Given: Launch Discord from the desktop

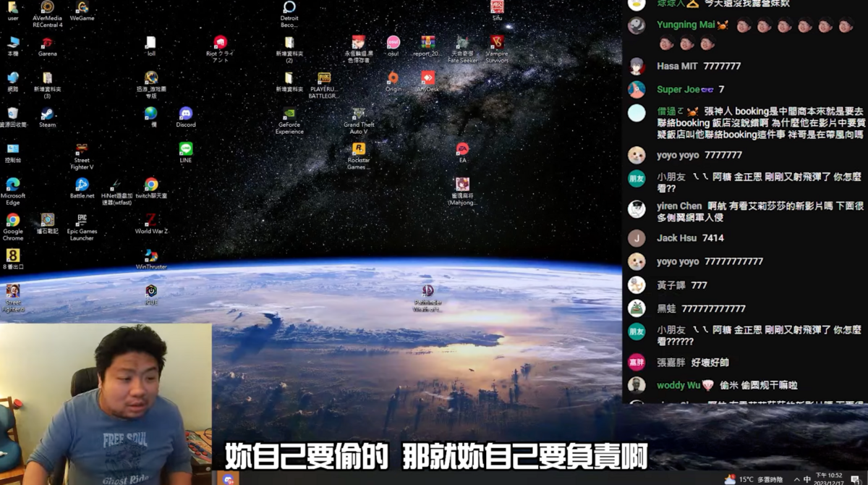Looking at the screenshot, I should [x=186, y=117].
